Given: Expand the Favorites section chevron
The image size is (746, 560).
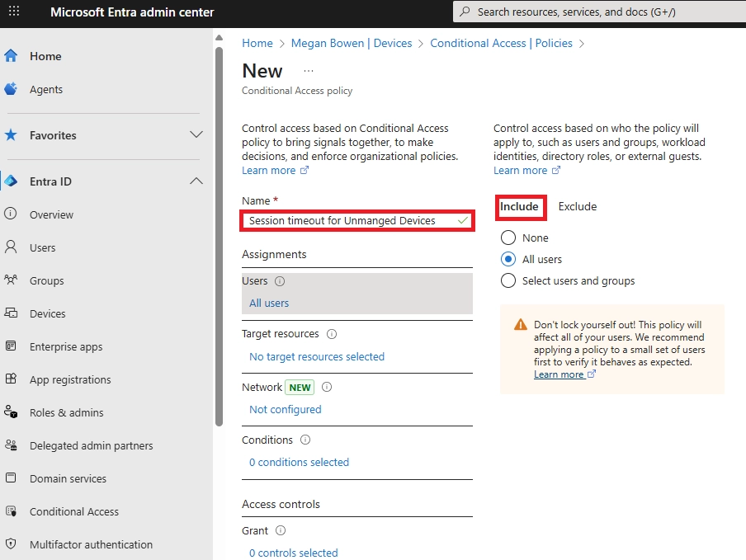Looking at the screenshot, I should 196,134.
